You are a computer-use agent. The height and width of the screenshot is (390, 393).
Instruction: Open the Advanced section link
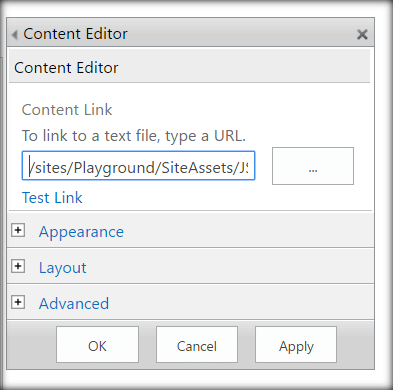point(74,304)
